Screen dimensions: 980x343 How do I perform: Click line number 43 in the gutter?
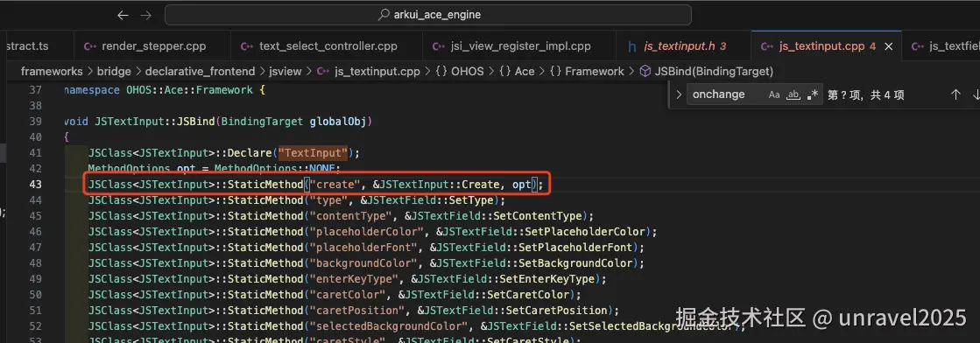click(x=35, y=185)
